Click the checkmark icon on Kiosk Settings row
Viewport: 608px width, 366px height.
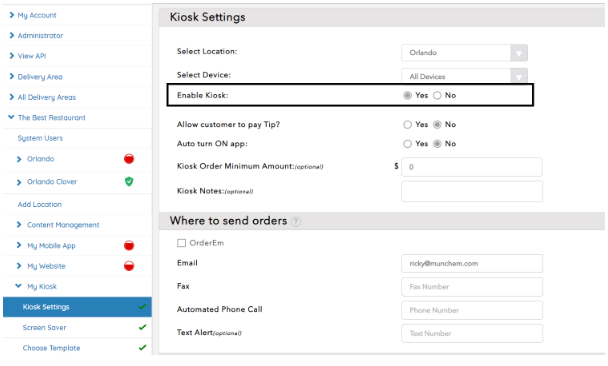(x=142, y=307)
